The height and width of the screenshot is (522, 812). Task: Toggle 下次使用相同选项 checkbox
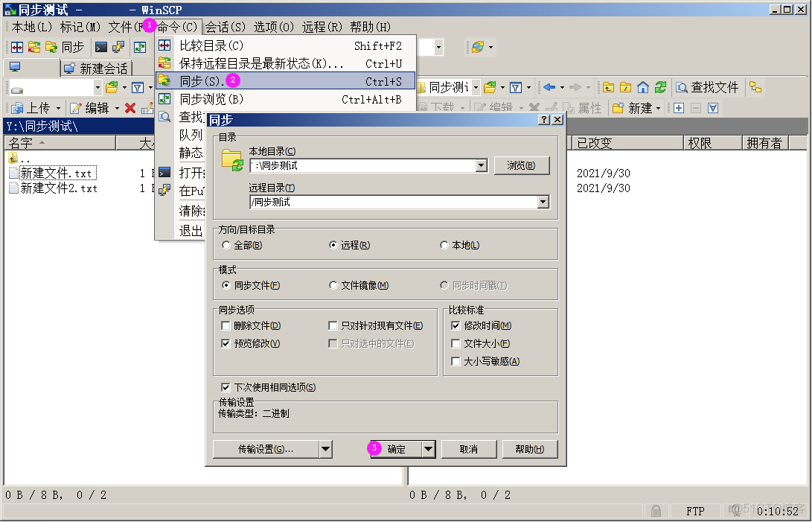pos(226,387)
